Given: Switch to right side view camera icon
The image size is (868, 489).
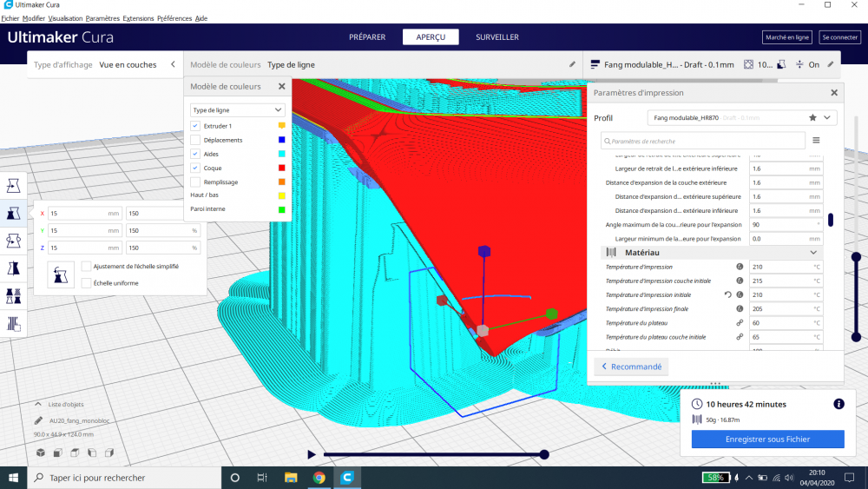Looking at the screenshot, I should (x=109, y=453).
